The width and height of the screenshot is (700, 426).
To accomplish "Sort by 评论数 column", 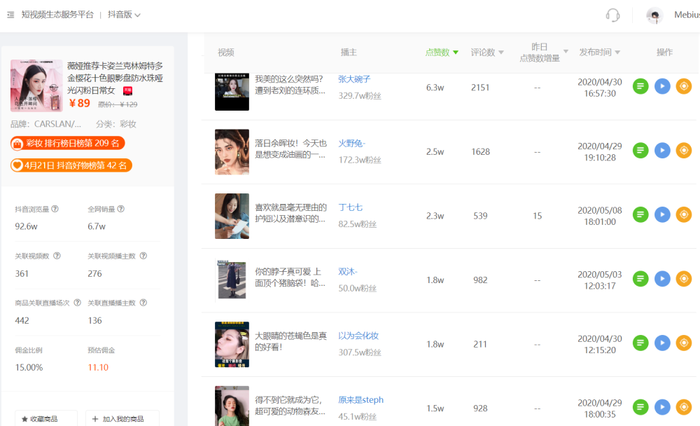I will click(487, 52).
